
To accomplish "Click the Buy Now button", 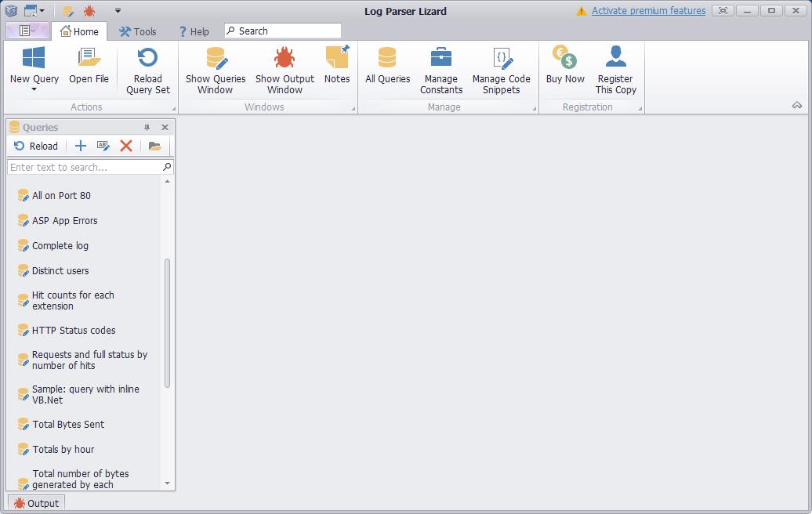I will pyautogui.click(x=565, y=65).
